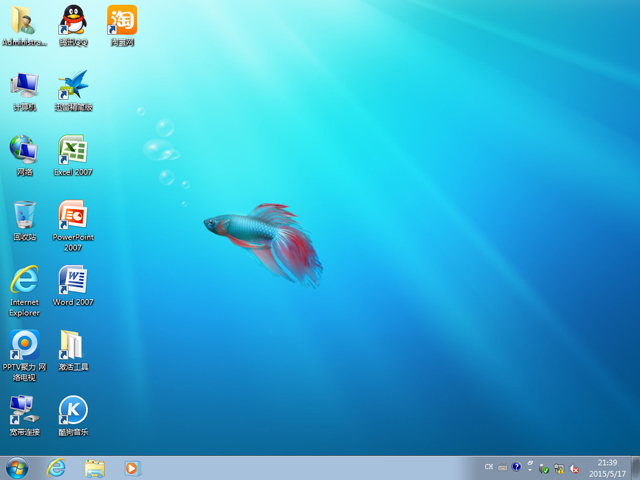Open the Windows Start menu orb

click(17, 468)
